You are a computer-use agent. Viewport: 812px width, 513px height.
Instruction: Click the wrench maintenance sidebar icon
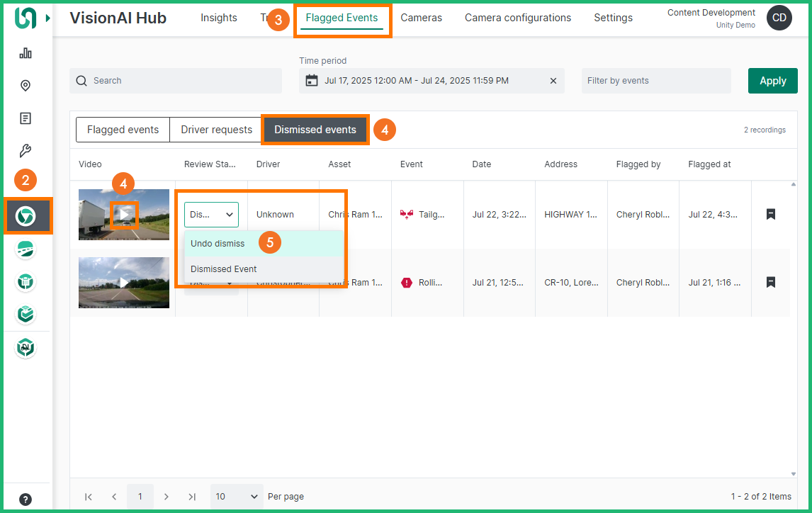tap(26, 150)
